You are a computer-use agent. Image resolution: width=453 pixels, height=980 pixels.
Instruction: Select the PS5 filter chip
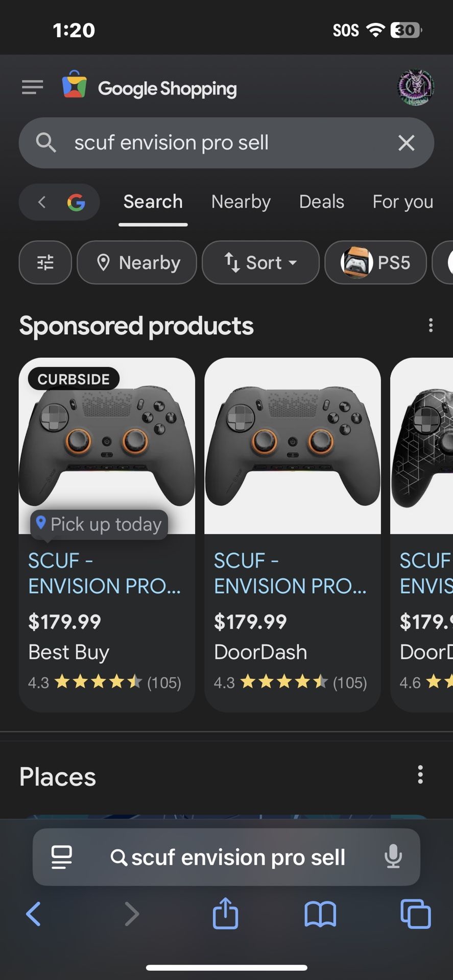click(375, 262)
